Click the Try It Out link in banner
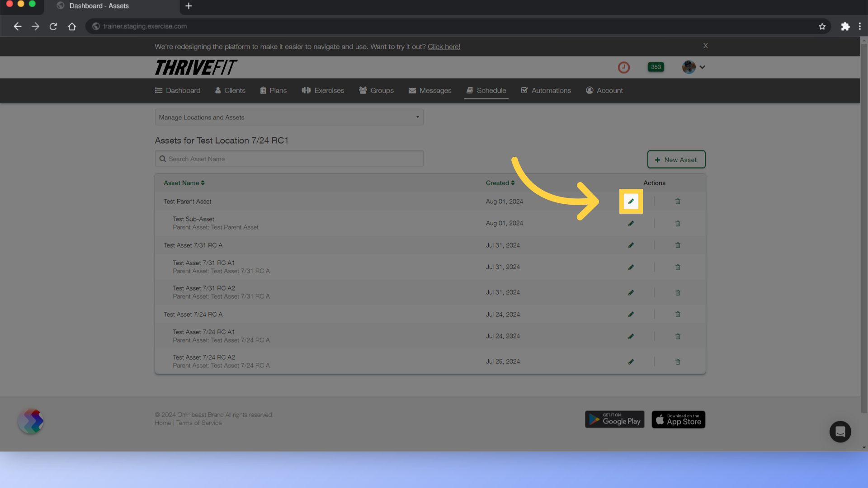 pyautogui.click(x=443, y=47)
